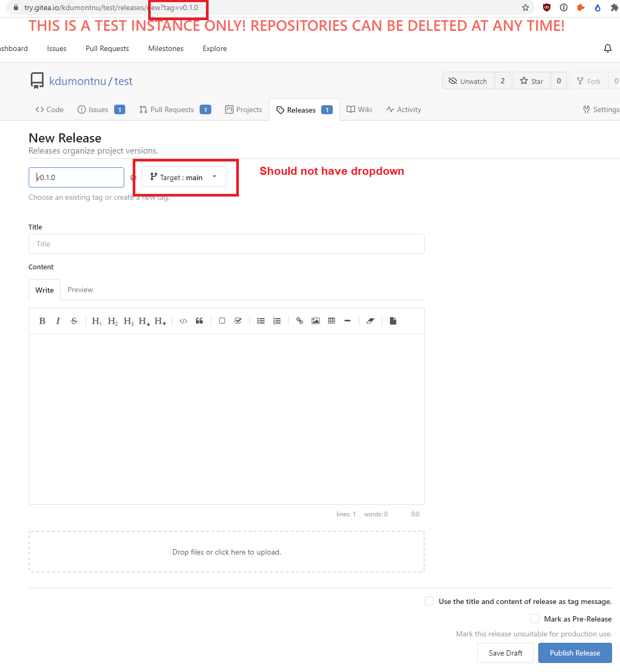Insert an image via editor toolbar
The image size is (620, 672).
tap(315, 321)
